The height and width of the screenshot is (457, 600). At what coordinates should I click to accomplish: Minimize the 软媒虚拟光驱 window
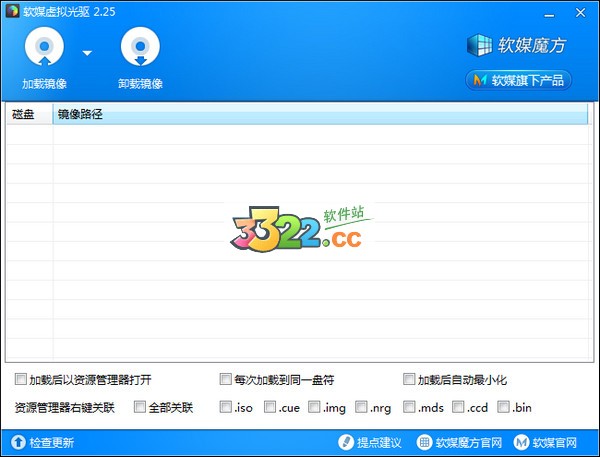(549, 15)
